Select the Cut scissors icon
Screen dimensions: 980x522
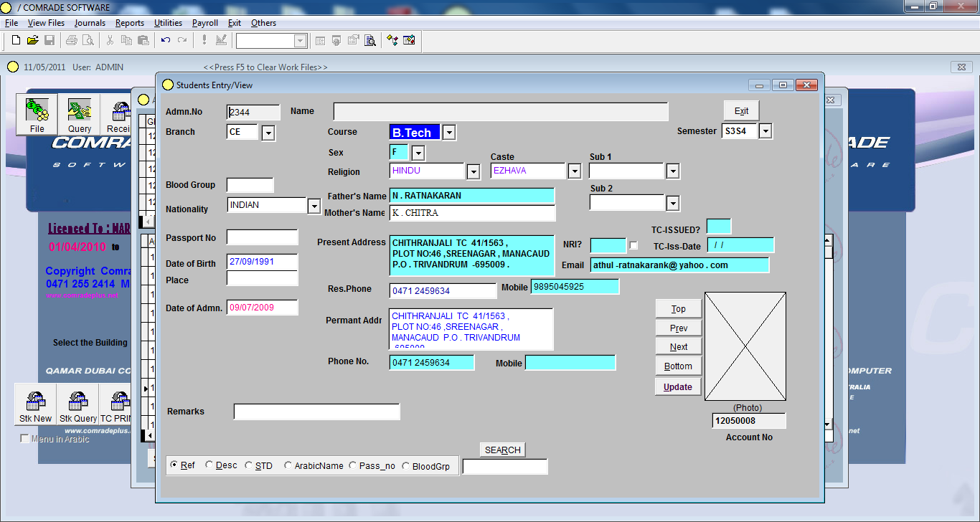tap(111, 40)
